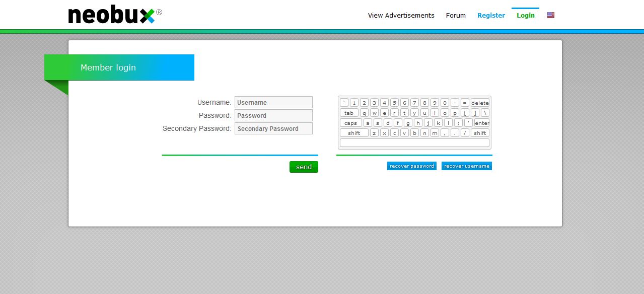Click the r key on virtual keyboard

tap(395, 113)
